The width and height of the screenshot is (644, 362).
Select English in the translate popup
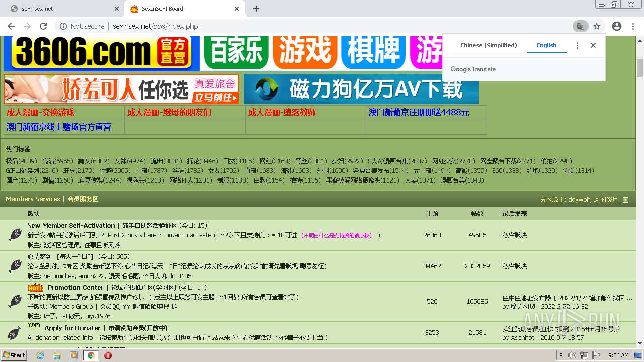point(546,45)
